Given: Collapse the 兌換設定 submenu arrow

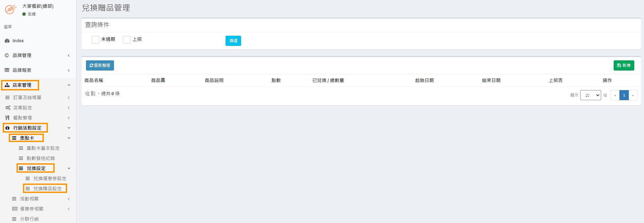Looking at the screenshot, I should [x=69, y=168].
